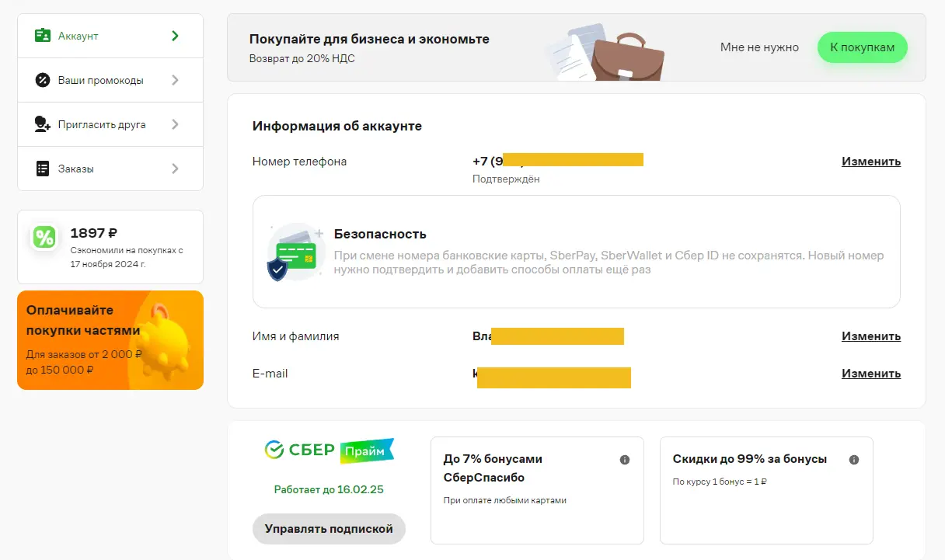945x560 pixels.
Task: Click the К покупкам green button
Action: (x=863, y=47)
